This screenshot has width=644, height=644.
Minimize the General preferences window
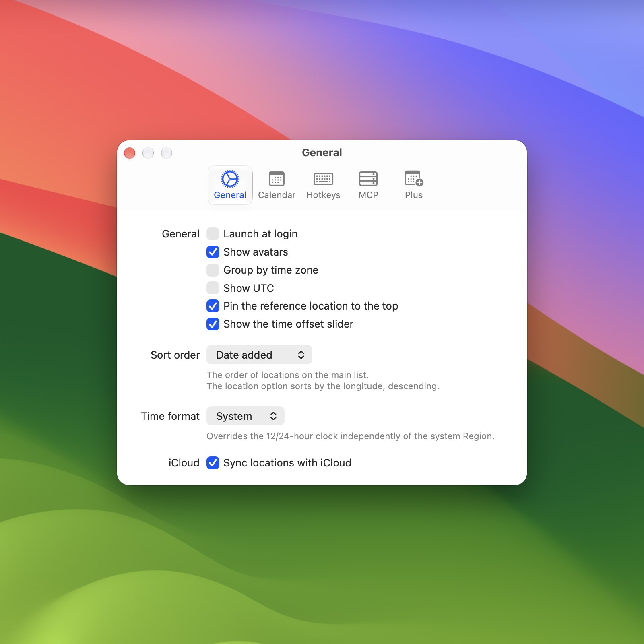(x=148, y=153)
